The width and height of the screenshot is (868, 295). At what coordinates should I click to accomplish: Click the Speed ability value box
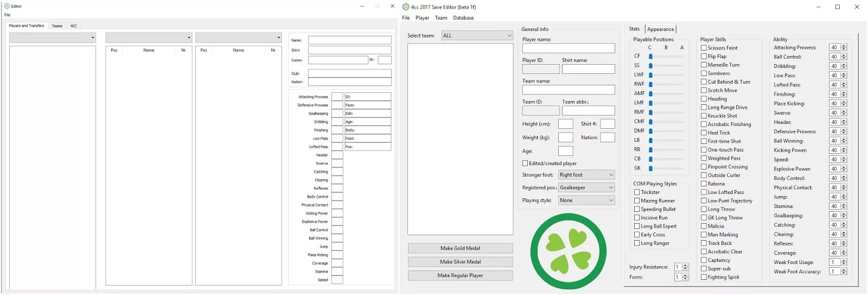(x=834, y=160)
